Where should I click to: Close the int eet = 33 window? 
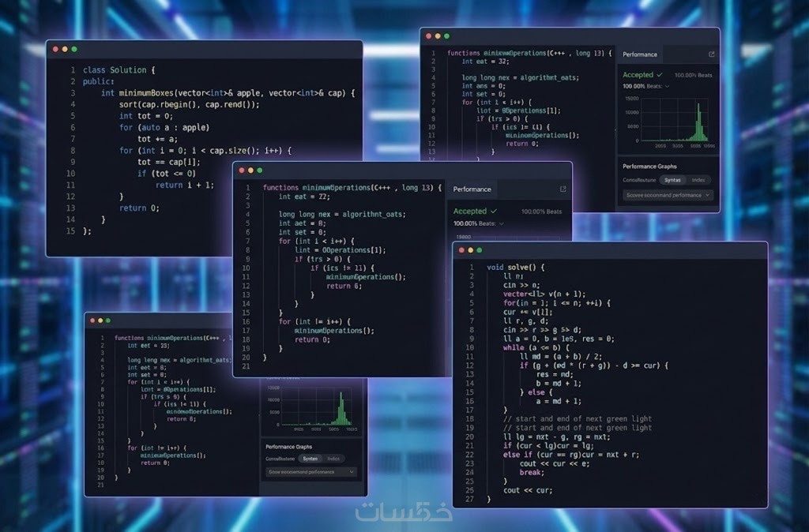tap(93, 320)
